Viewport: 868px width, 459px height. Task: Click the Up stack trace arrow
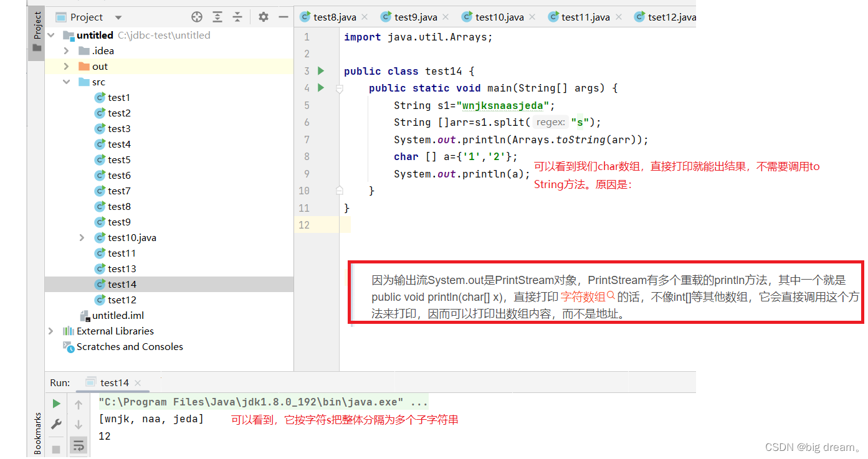point(79,404)
